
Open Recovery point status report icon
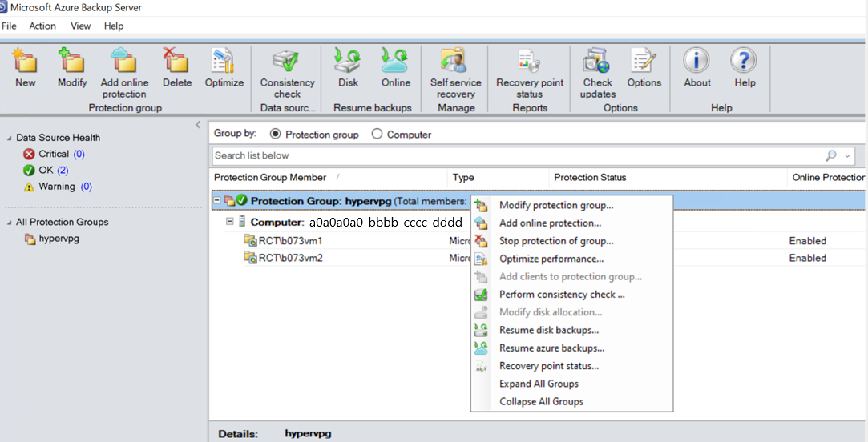point(529,61)
